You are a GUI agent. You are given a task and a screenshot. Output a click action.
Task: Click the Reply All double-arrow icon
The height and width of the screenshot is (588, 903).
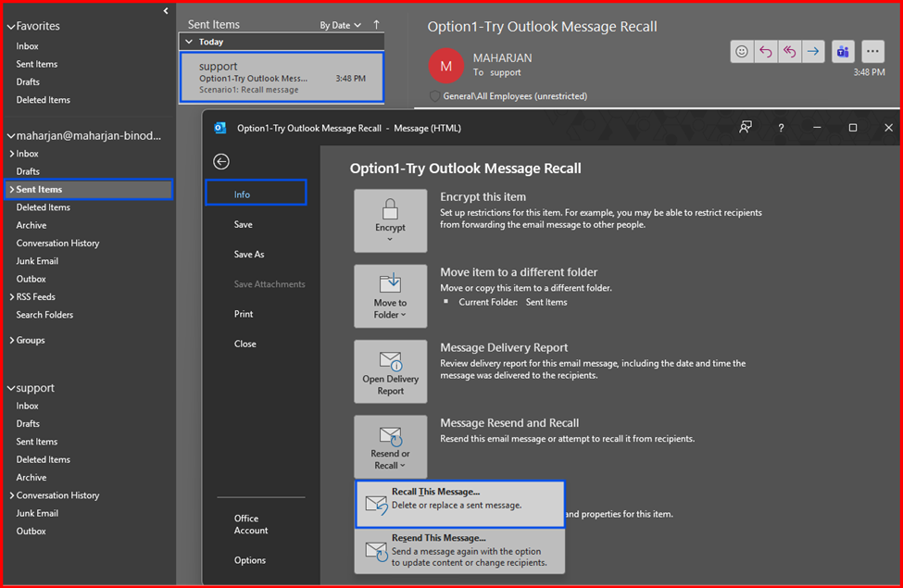tap(789, 52)
